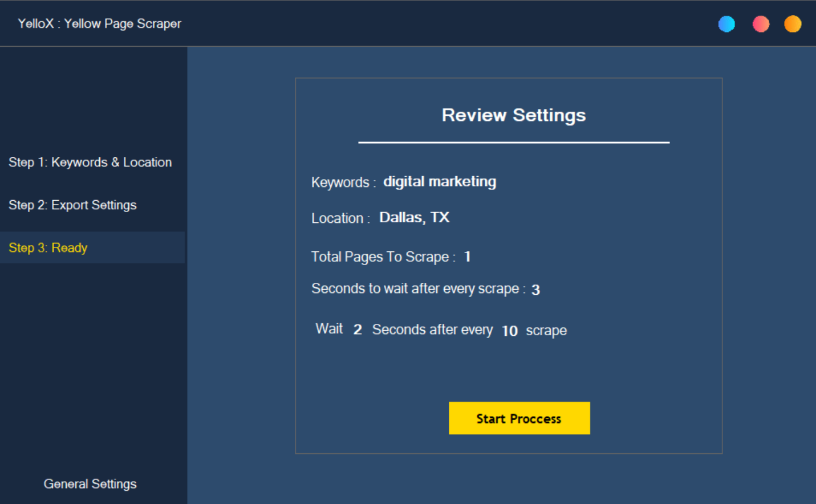Click the blue circle window button
Viewport: 816px width, 504px height.
(726, 24)
